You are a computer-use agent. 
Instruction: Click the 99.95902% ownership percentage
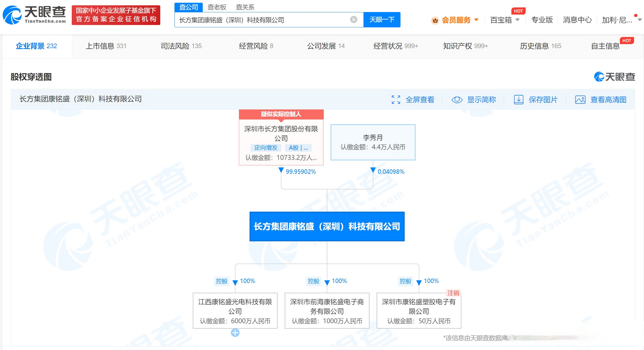[x=301, y=172]
